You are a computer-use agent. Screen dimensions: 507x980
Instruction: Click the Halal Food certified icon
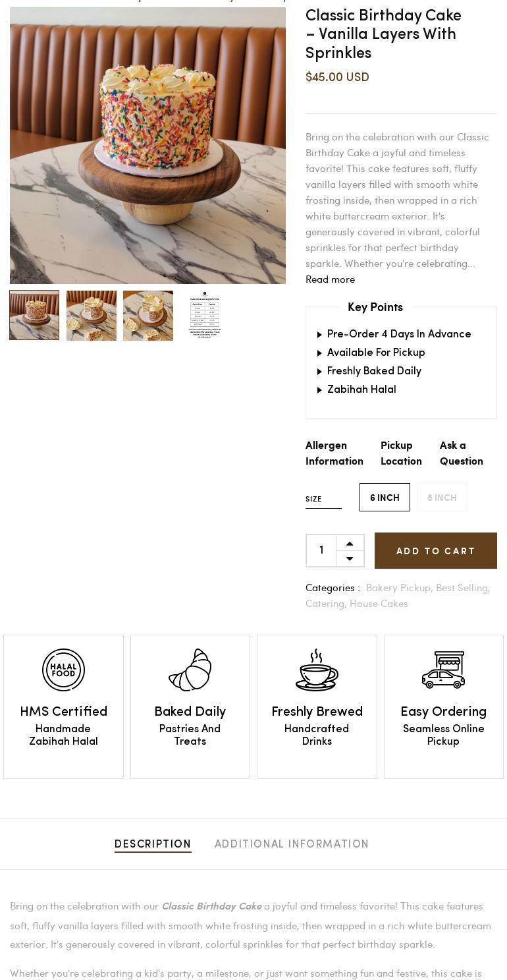(x=63, y=670)
